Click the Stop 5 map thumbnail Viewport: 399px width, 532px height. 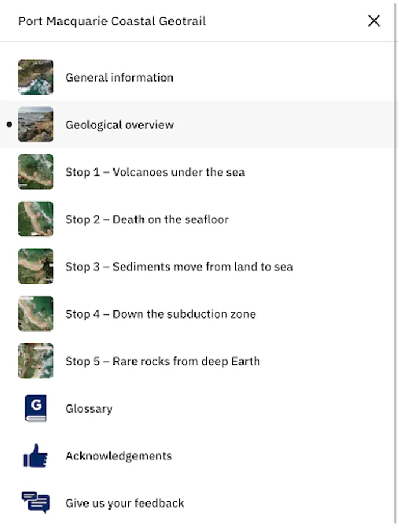pos(35,361)
